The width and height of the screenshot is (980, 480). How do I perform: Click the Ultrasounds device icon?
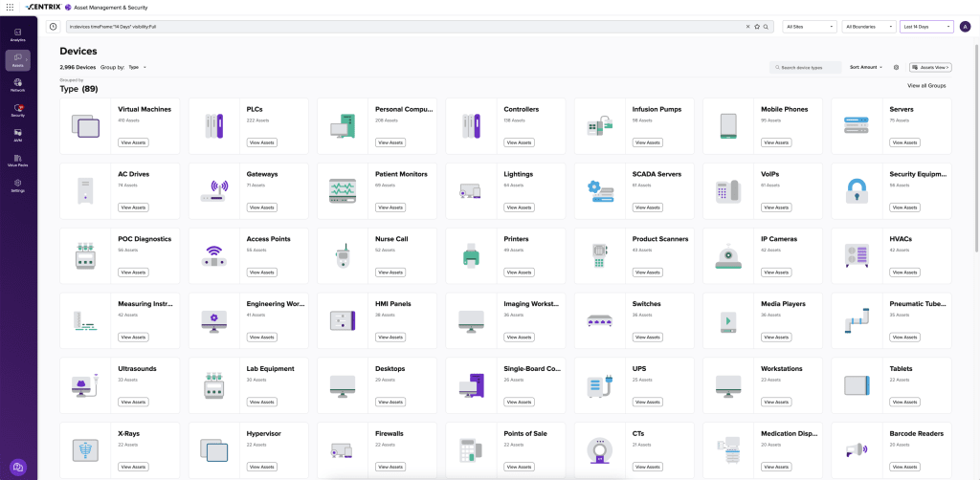coord(85,385)
